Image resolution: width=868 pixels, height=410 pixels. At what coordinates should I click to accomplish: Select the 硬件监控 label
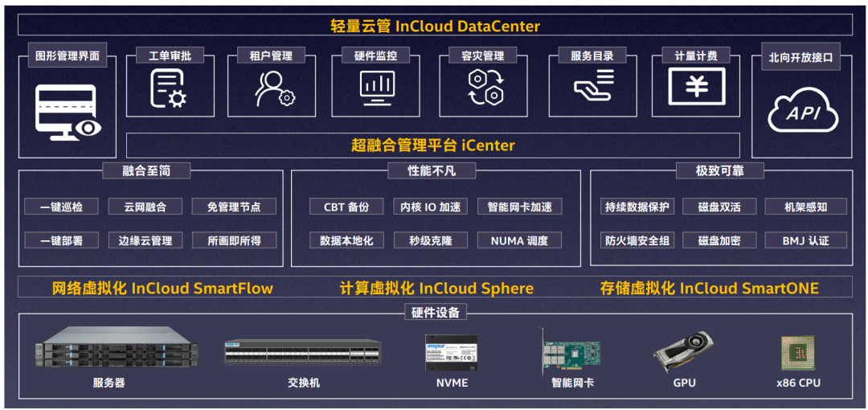tap(375, 55)
